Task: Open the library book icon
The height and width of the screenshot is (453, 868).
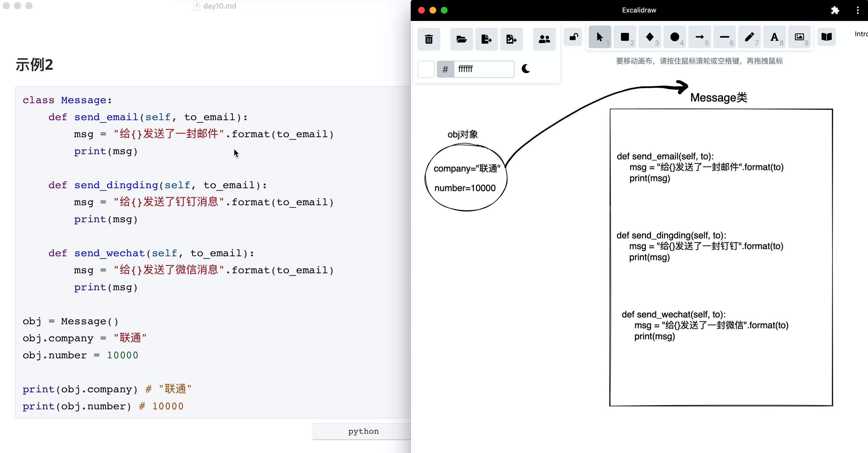Action: click(826, 37)
